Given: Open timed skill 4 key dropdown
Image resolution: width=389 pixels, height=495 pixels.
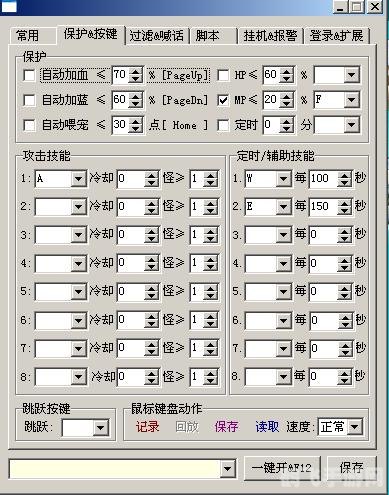Looking at the screenshot, I should (284, 263).
